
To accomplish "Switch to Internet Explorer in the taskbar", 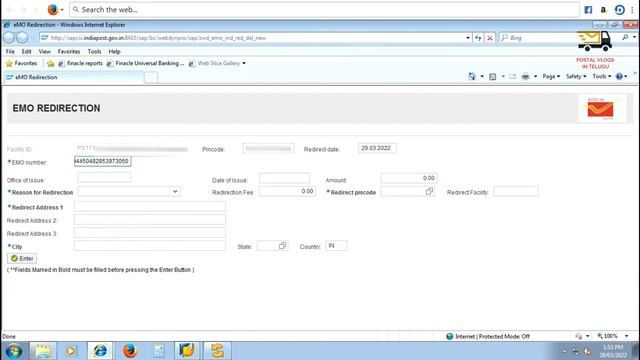I will coord(100,351).
